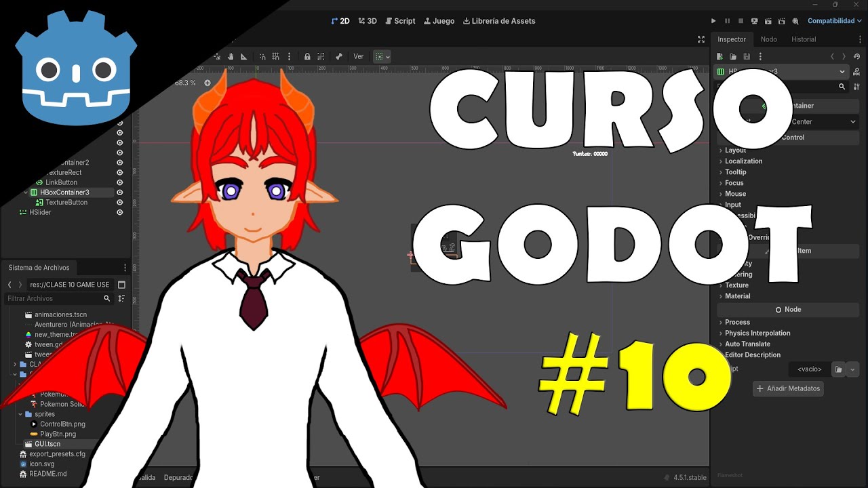Pause the running project
Image resolution: width=868 pixels, height=488 pixels.
point(727,21)
